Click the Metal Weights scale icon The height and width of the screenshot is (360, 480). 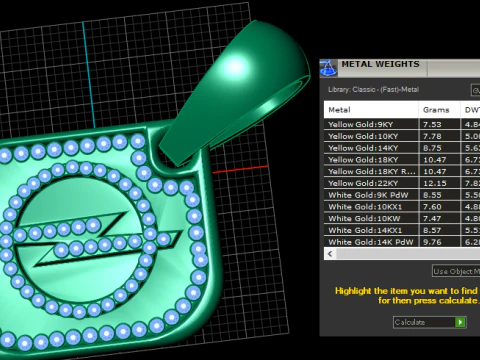click(328, 68)
